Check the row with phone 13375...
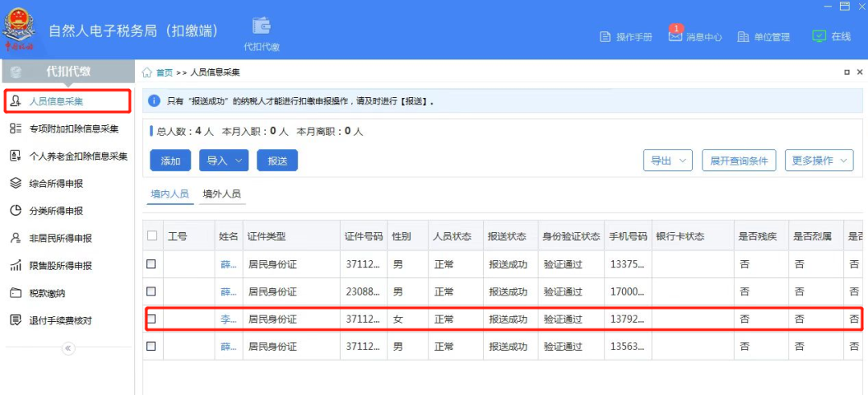868x395 pixels. (x=151, y=264)
